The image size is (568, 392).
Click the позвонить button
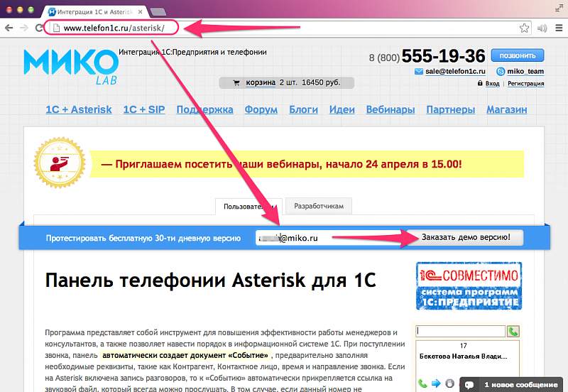518,55
